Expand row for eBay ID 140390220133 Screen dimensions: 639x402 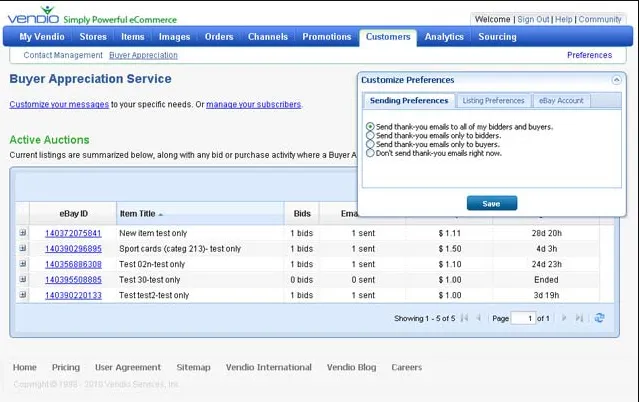(23, 294)
